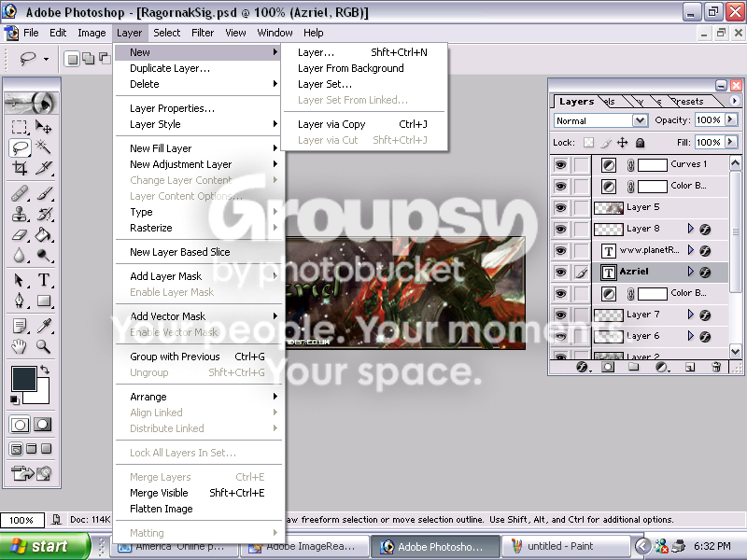Select the Eyedropper tool

point(43,326)
